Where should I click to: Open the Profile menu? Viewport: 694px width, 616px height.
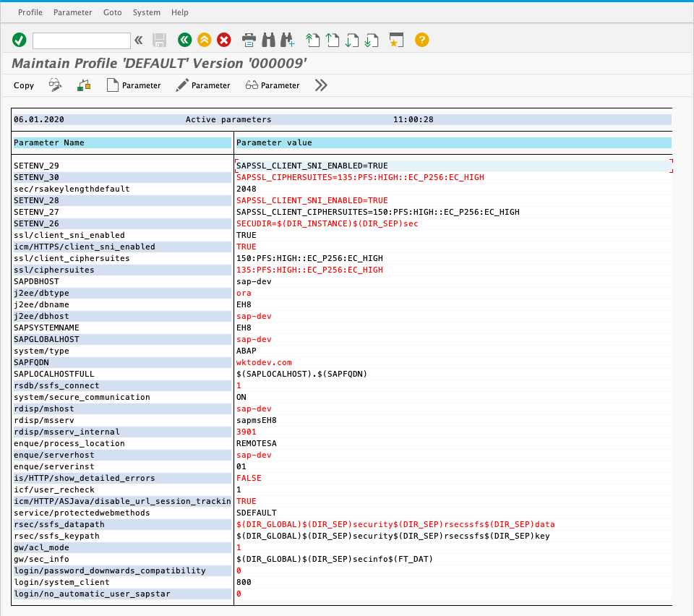coord(30,12)
